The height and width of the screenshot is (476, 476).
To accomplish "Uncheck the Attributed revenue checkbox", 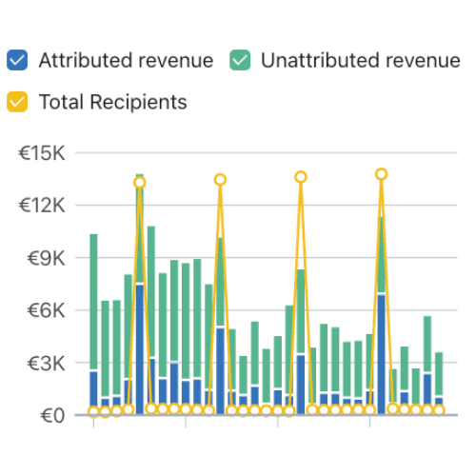I will pyautogui.click(x=17, y=60).
